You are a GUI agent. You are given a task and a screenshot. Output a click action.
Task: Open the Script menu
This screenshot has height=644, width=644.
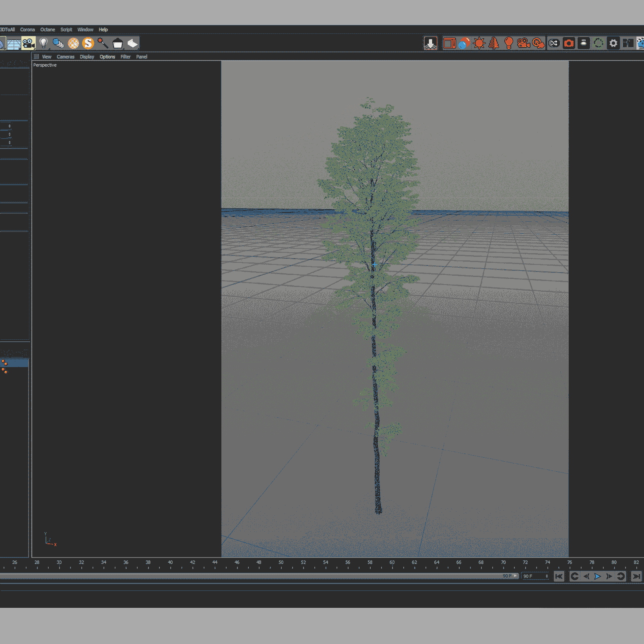tap(66, 29)
